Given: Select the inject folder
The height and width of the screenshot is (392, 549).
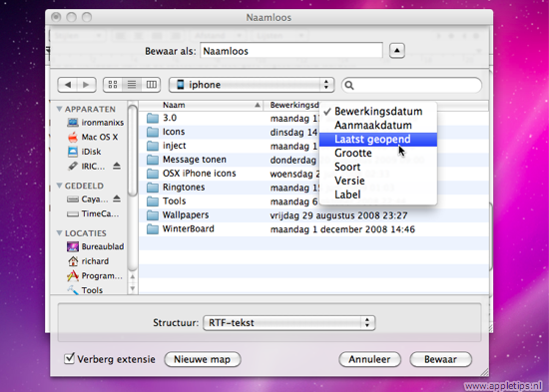Looking at the screenshot, I should (x=167, y=146).
